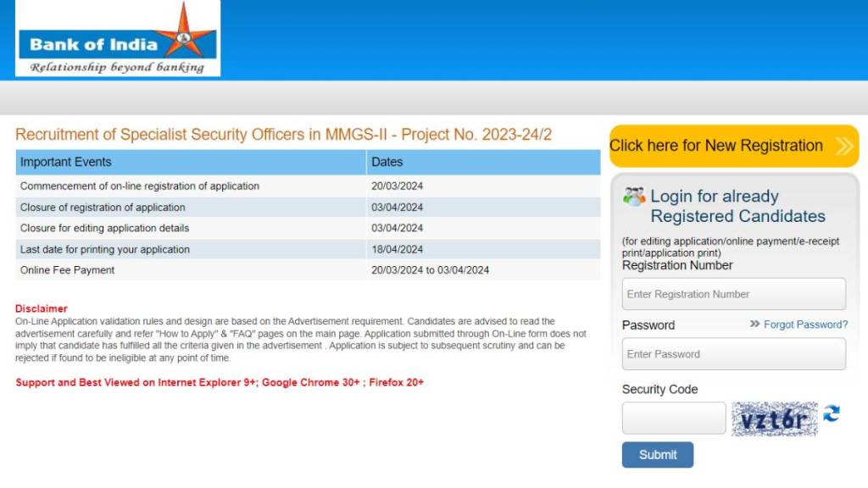This screenshot has height=488, width=868.
Task: Click the chevron arrows on New Registration banner
Action: (x=843, y=146)
